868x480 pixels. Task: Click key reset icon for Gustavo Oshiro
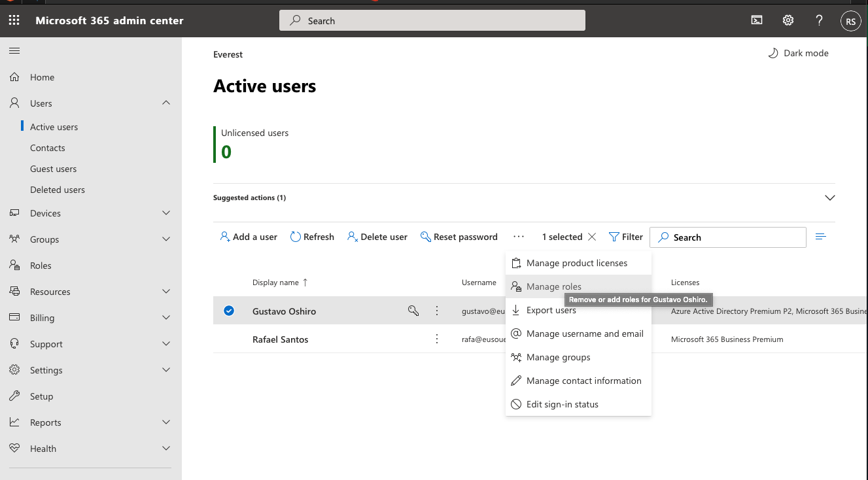413,311
